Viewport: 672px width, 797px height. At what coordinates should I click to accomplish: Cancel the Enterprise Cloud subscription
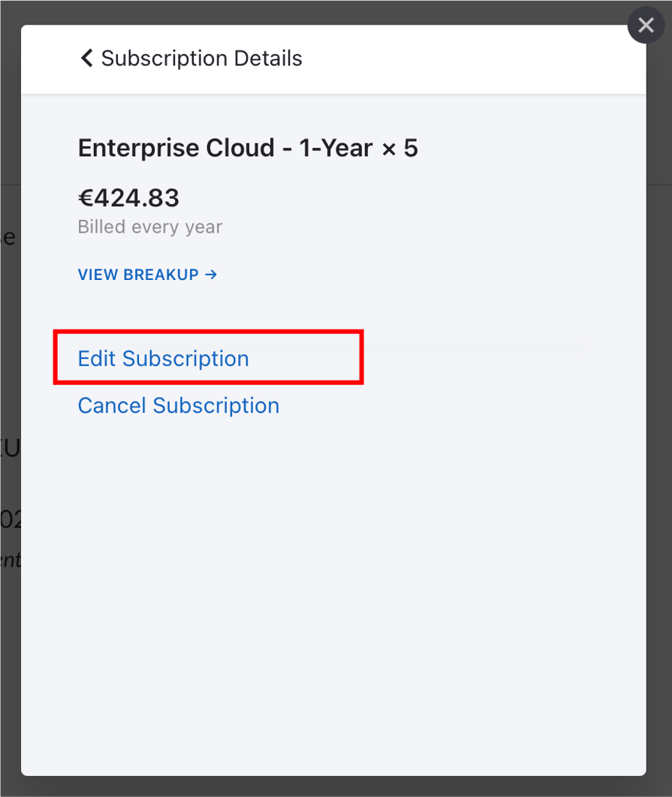[x=178, y=406]
